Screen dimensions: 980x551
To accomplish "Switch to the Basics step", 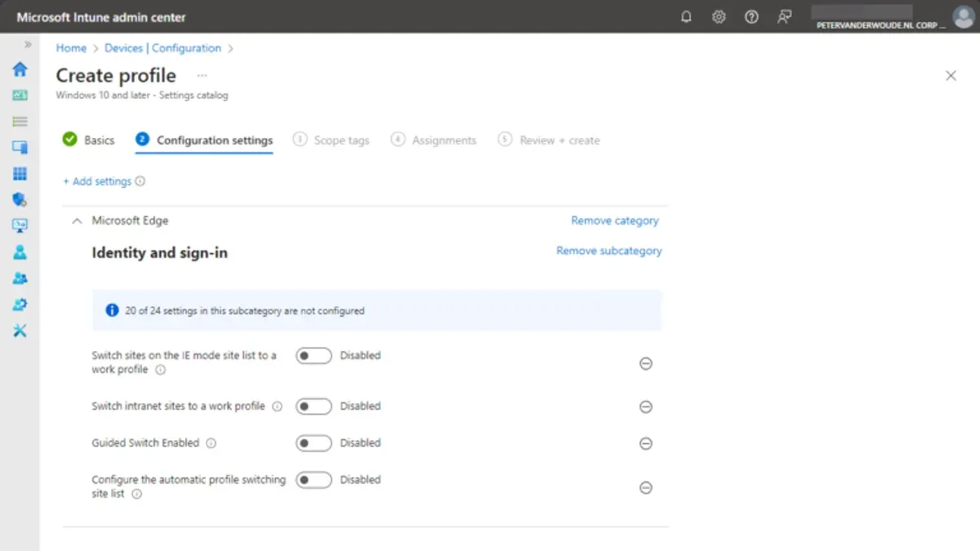I will pyautogui.click(x=89, y=140).
